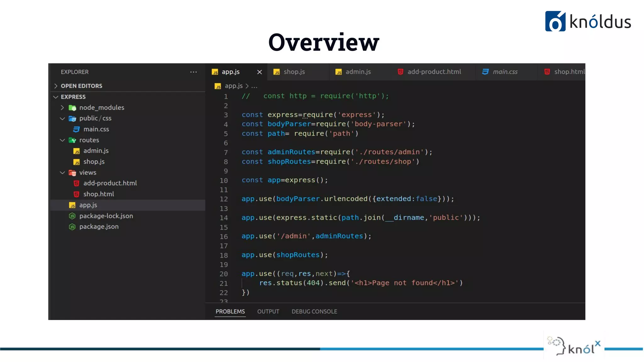Select shop.html in the views folder
The image size is (644, 362).
tap(98, 194)
